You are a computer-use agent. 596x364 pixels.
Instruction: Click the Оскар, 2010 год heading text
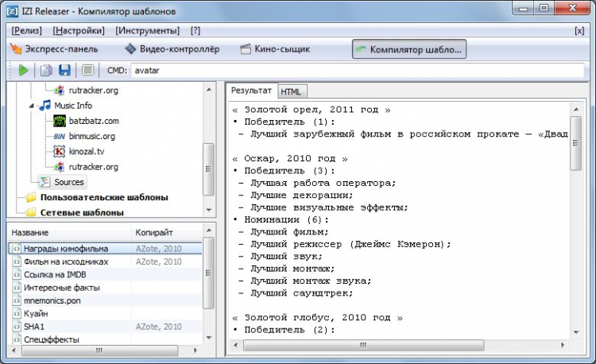(x=289, y=158)
